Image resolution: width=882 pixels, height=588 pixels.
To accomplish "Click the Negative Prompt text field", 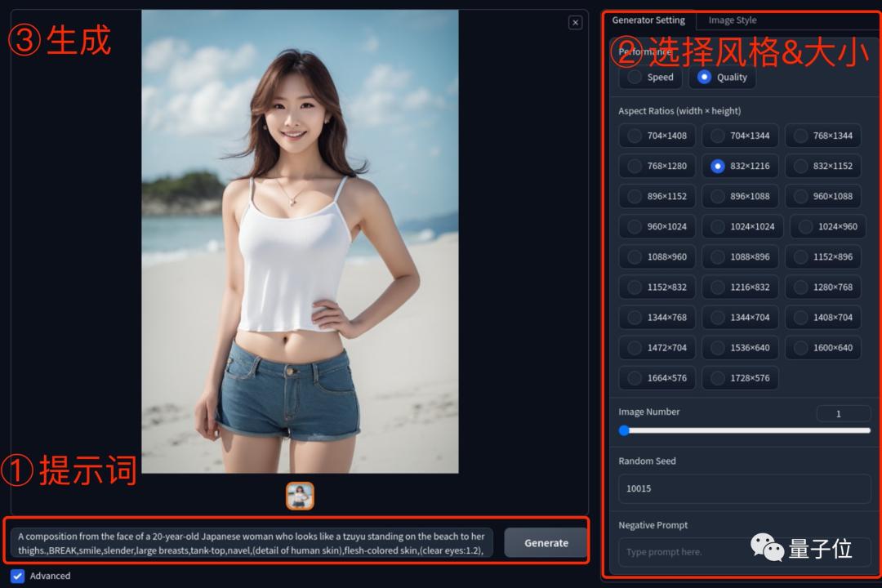I will point(745,552).
